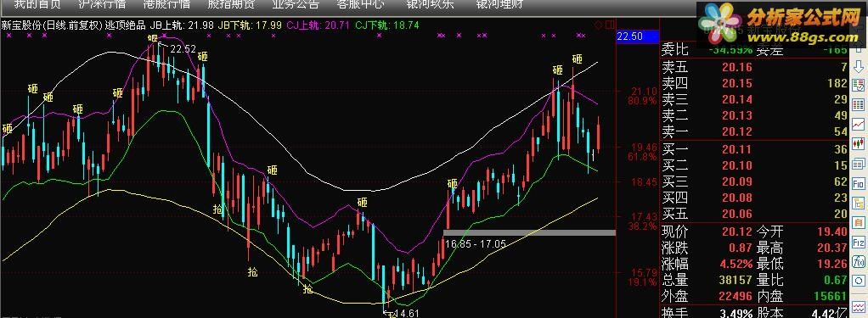Click the 卖三 row price 20.14
This screenshot has width=868, height=318.
(737, 99)
